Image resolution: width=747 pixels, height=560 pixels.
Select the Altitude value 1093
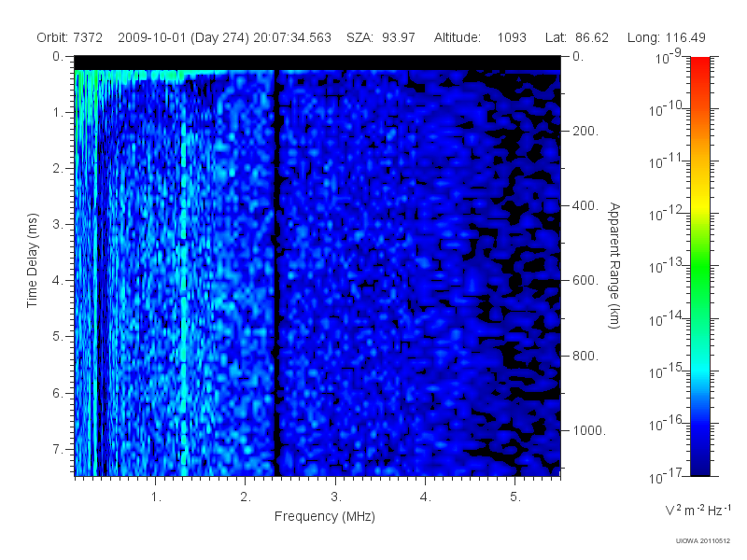(512, 37)
